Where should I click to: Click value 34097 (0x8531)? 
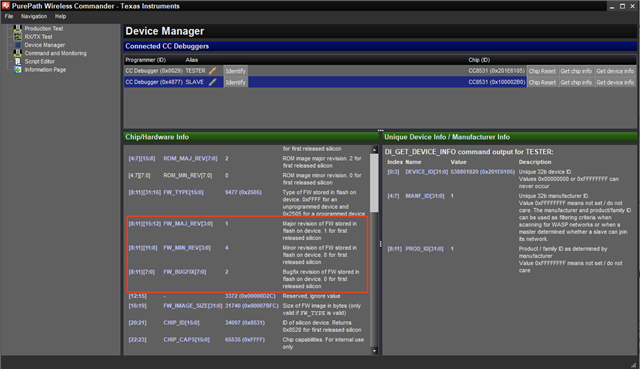coord(244,323)
